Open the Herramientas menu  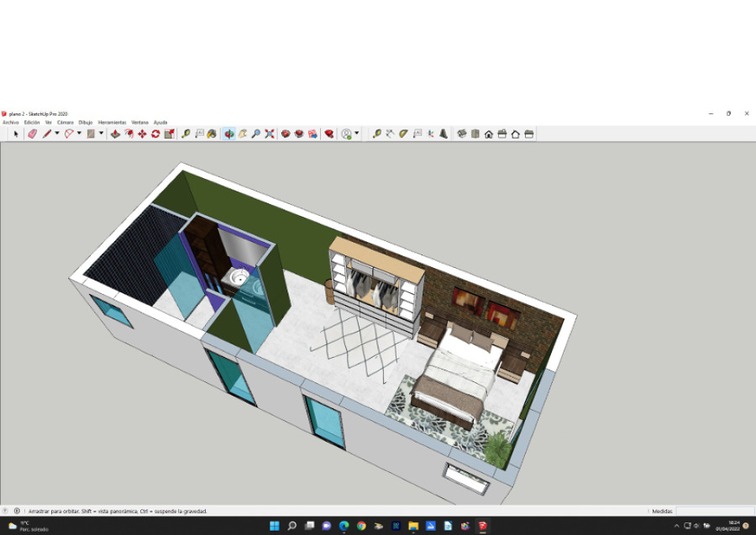(x=112, y=123)
